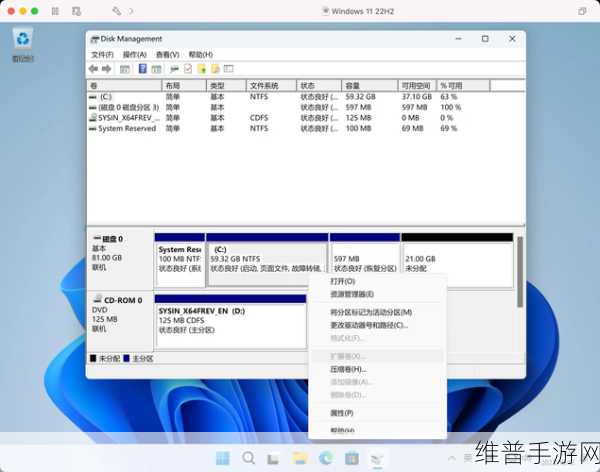This screenshot has height=472, width=600.
Task: Click the drive-shaped toolbar icon
Action: 174,69
